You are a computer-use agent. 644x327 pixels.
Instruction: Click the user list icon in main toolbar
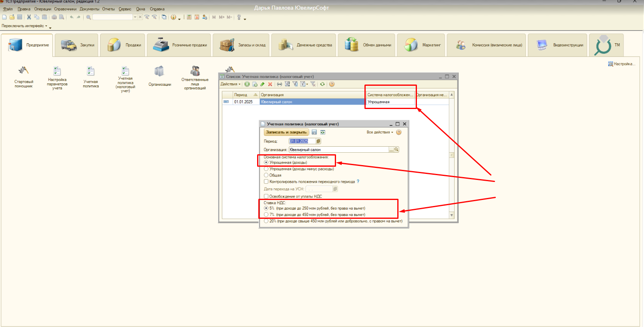[205, 17]
